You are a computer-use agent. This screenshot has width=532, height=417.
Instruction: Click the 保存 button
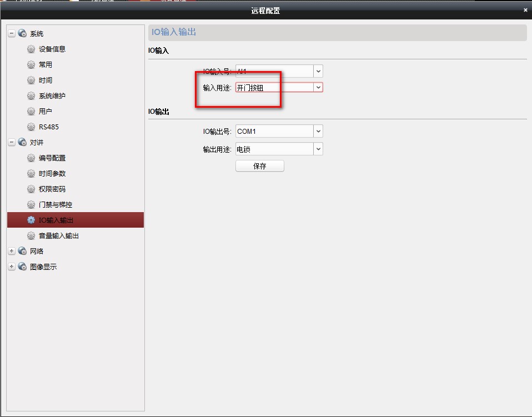tap(259, 166)
